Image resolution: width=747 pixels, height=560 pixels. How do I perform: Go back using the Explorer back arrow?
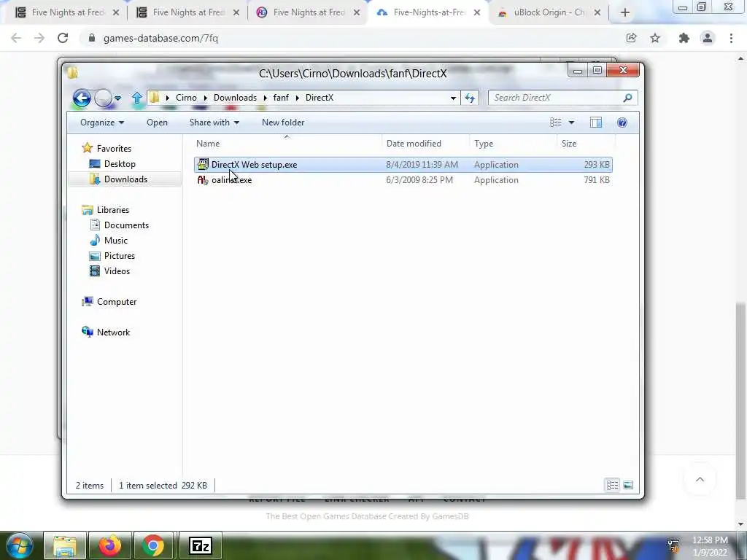point(82,98)
